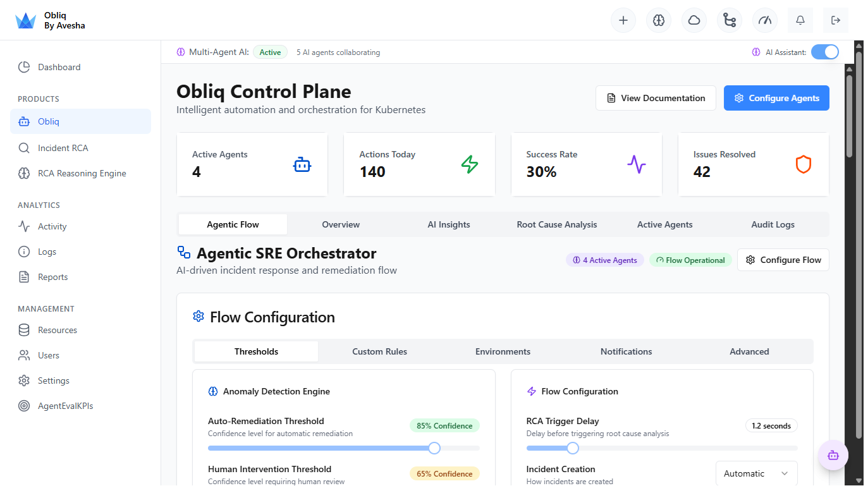The width and height of the screenshot is (868, 493).
Task: Click the View Documentation button
Action: 656,98
